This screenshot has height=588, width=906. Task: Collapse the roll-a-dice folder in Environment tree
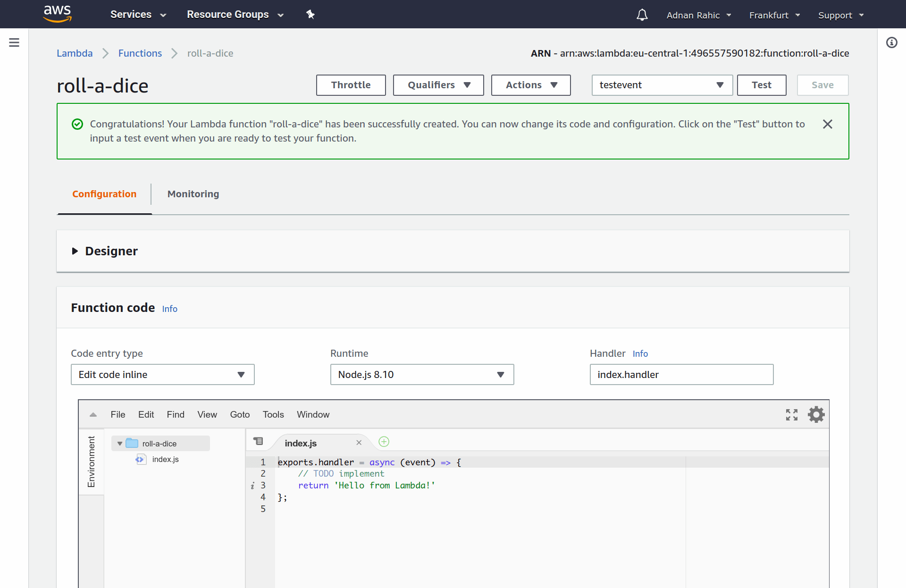(119, 444)
